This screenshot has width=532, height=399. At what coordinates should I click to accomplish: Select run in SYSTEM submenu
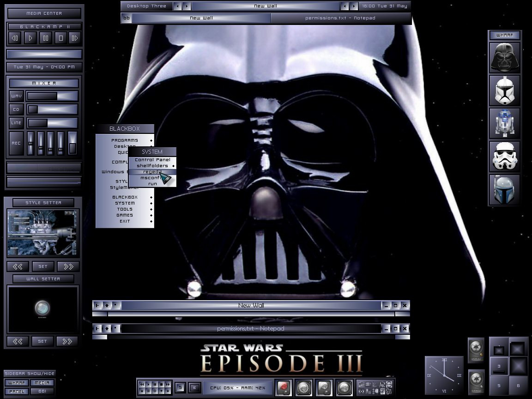pyautogui.click(x=152, y=184)
